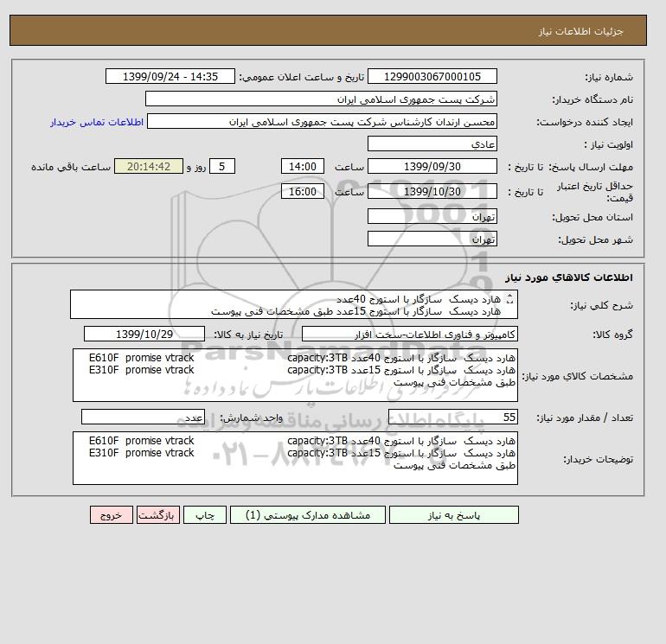Click the response deadline time 14:00
Image resolution: width=666 pixels, height=644 pixels.
pyautogui.click(x=303, y=167)
